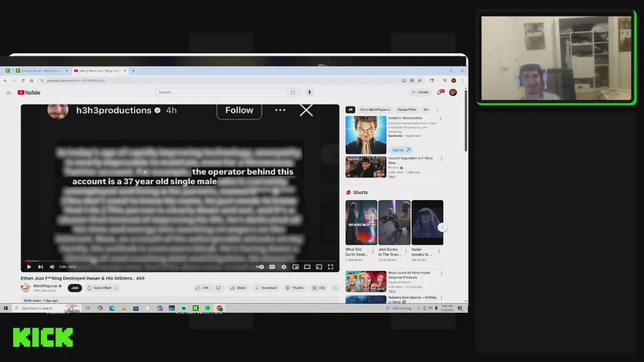644x362 pixels.
Task: Cast the video to a TV
Action: [319, 267]
